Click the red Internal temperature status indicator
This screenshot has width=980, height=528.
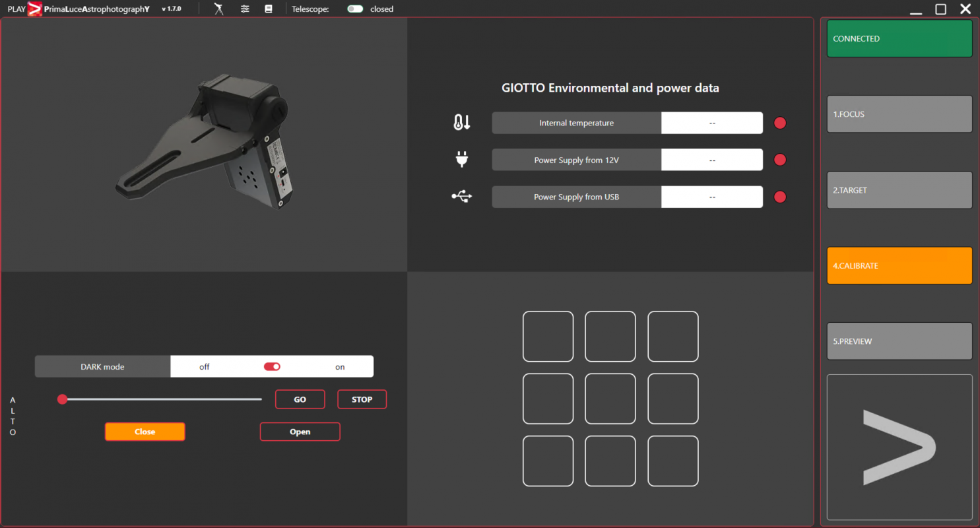[780, 123]
